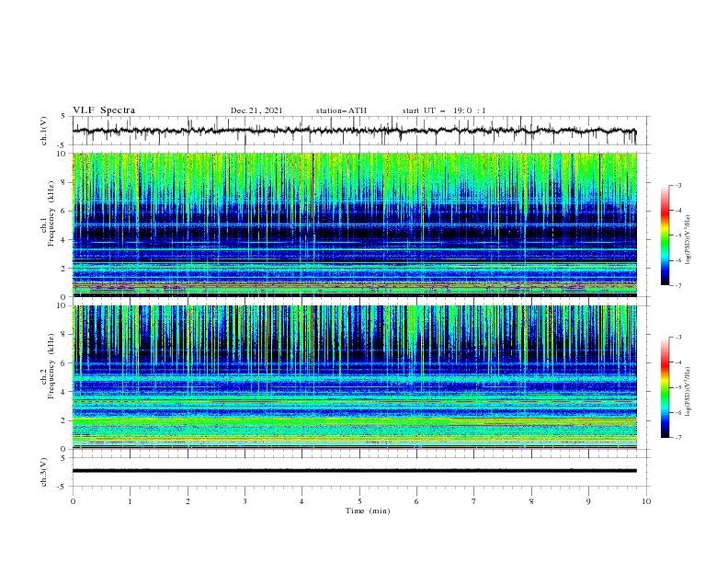Click the ch.1 voltage waveform trace
Viewport: 728px width, 563px height.
pos(354,131)
